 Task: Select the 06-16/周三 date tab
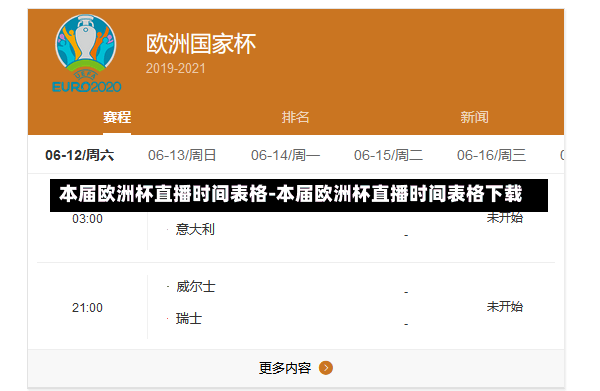(491, 155)
